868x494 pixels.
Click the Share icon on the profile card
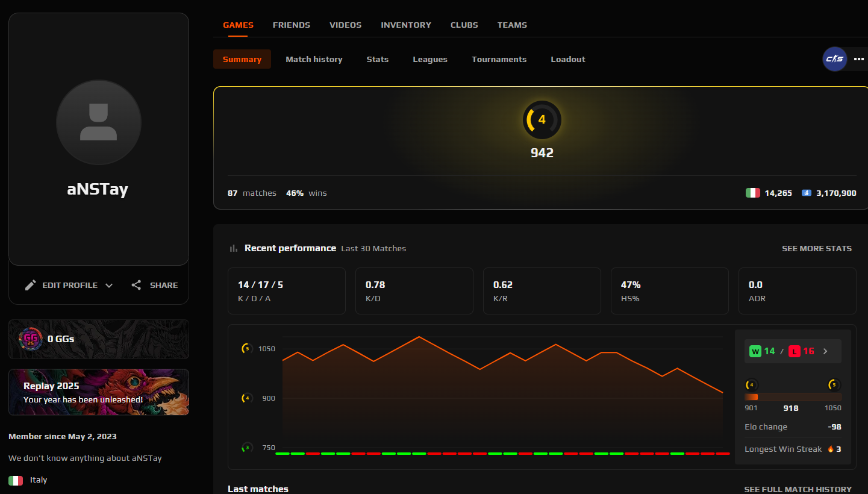pos(136,285)
